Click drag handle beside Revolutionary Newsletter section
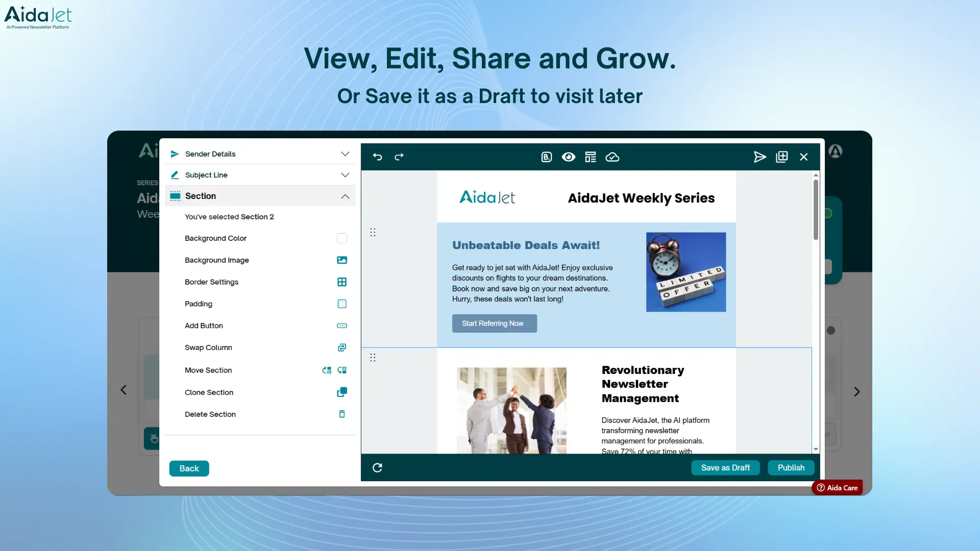This screenshot has width=980, height=551. pos(373,358)
